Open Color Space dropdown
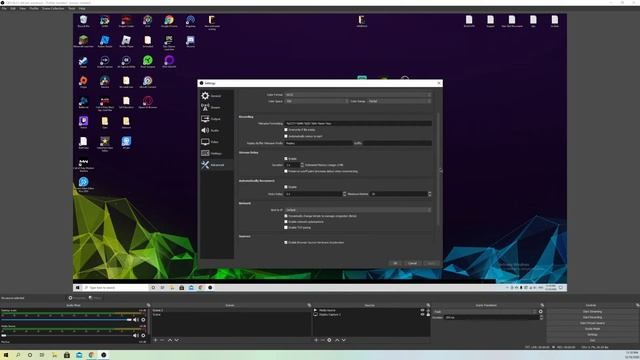 pyautogui.click(x=316, y=101)
